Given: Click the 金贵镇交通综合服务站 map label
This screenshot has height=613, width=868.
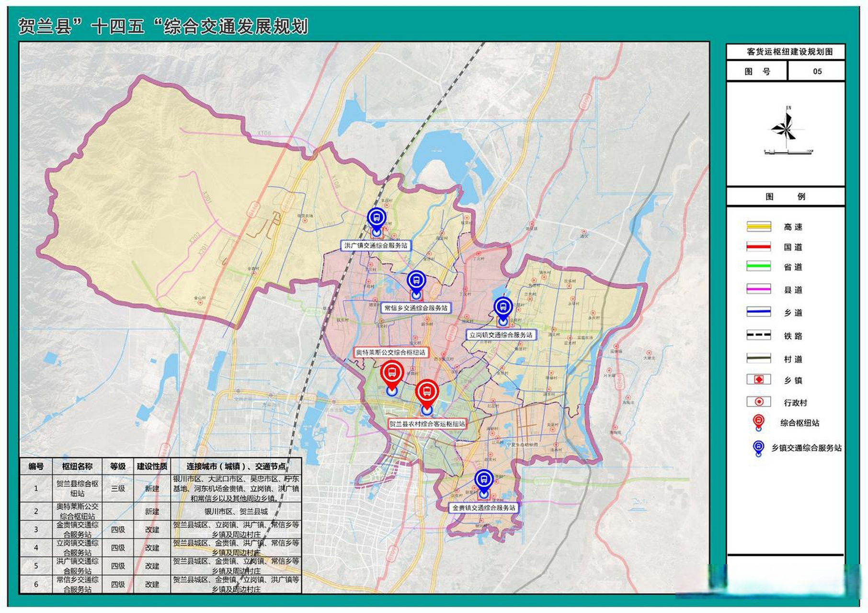Looking at the screenshot, I should pos(484,508).
